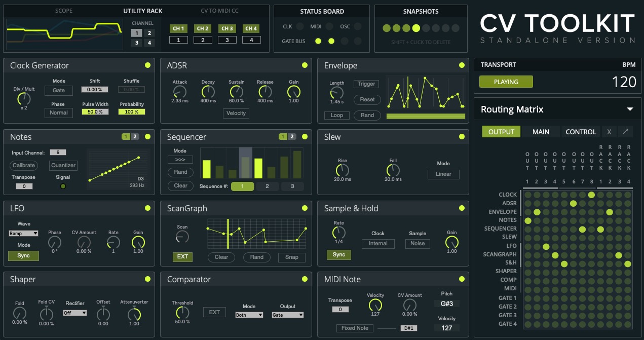Click the ADSR Decay knob
This screenshot has width=644, height=340.
(x=208, y=92)
